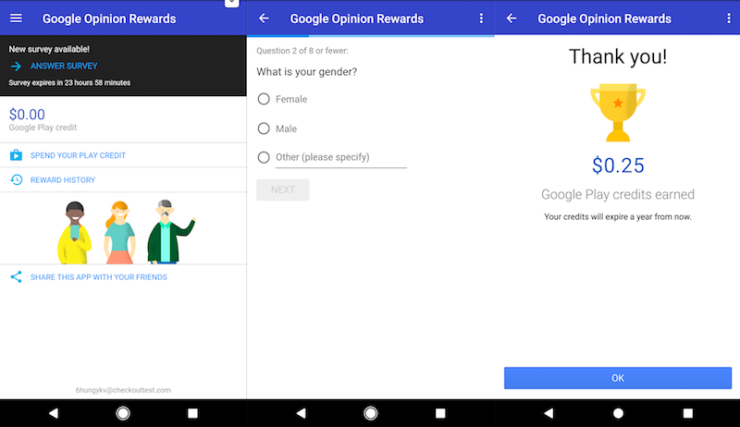
Task: Click the $0.25 earned amount
Action: [x=618, y=166]
